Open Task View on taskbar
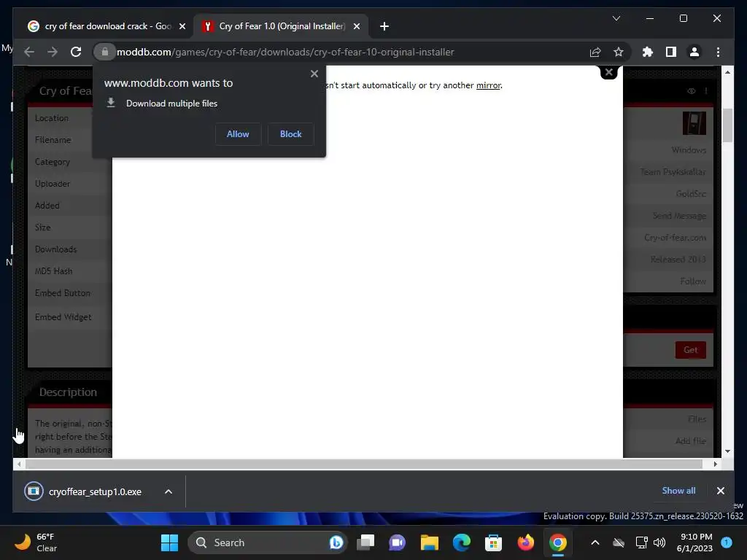Viewport: 747px width, 560px height. click(x=366, y=542)
